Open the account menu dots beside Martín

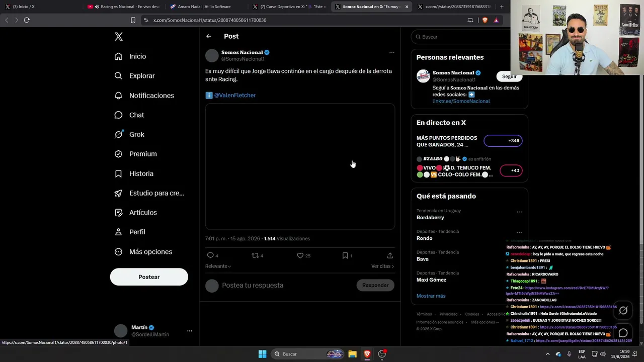[x=190, y=331]
